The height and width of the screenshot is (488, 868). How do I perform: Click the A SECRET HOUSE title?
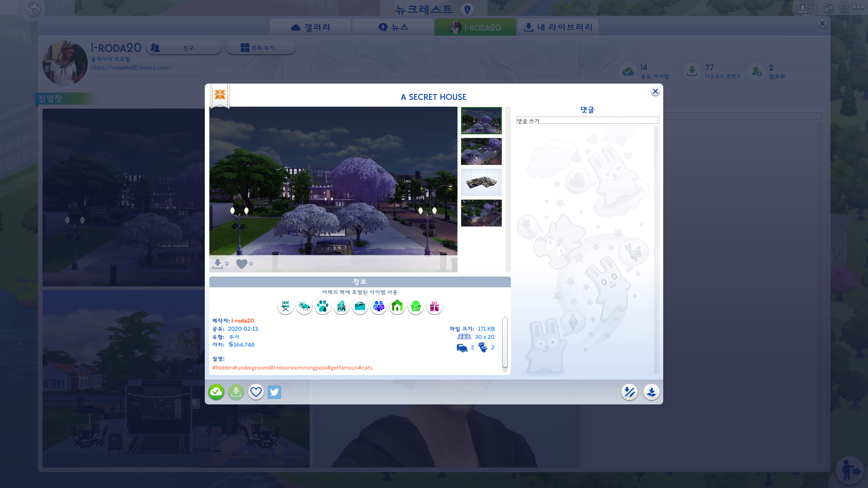[434, 97]
